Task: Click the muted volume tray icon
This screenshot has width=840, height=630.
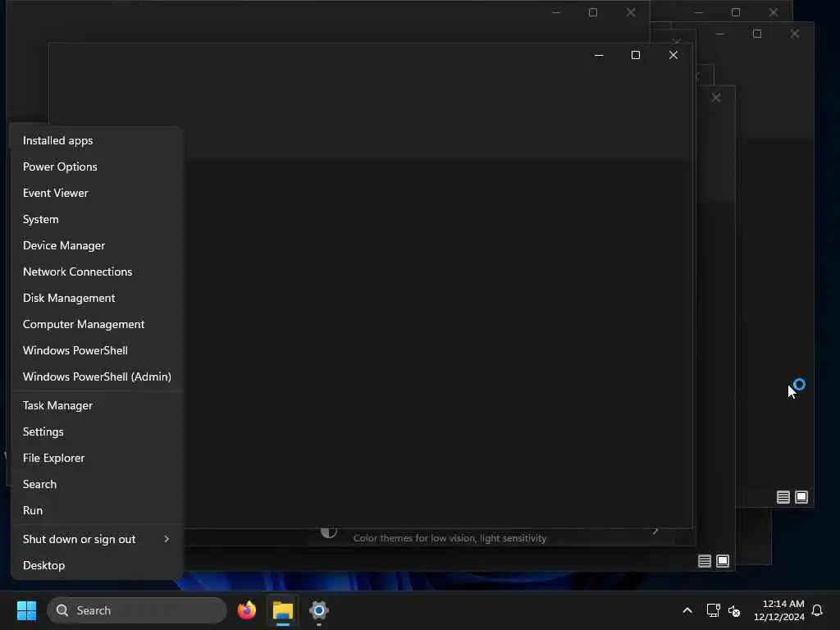Action: (734, 610)
